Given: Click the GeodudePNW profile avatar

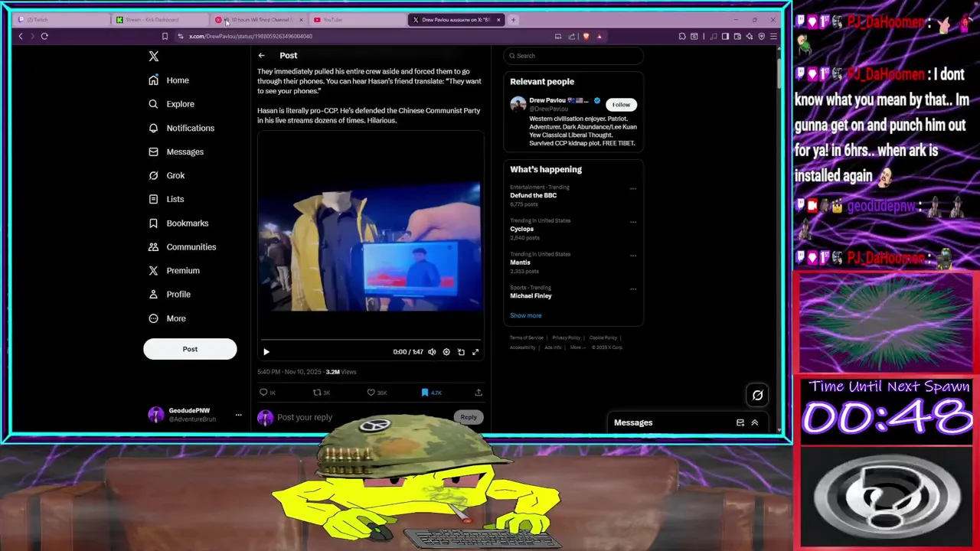Looking at the screenshot, I should click(x=155, y=415).
